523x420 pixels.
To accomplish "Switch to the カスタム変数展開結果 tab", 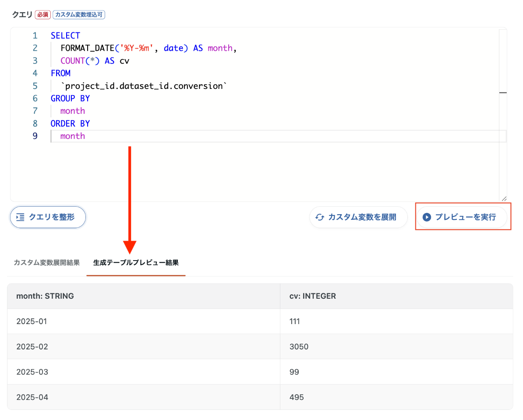I will [46, 263].
